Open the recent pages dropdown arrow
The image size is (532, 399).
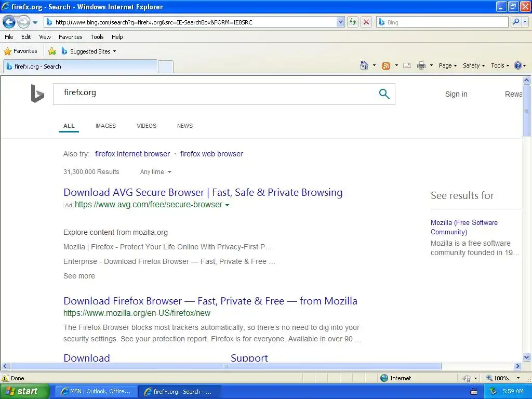[x=35, y=22]
